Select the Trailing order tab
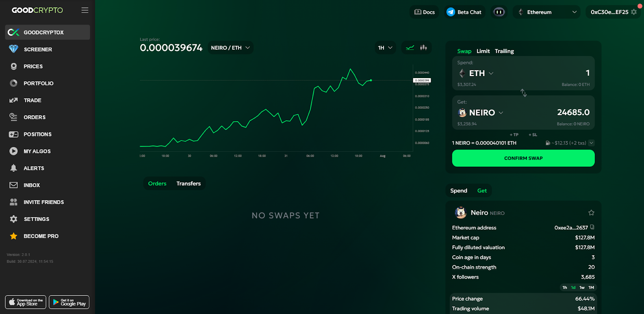The image size is (644, 314). (504, 51)
